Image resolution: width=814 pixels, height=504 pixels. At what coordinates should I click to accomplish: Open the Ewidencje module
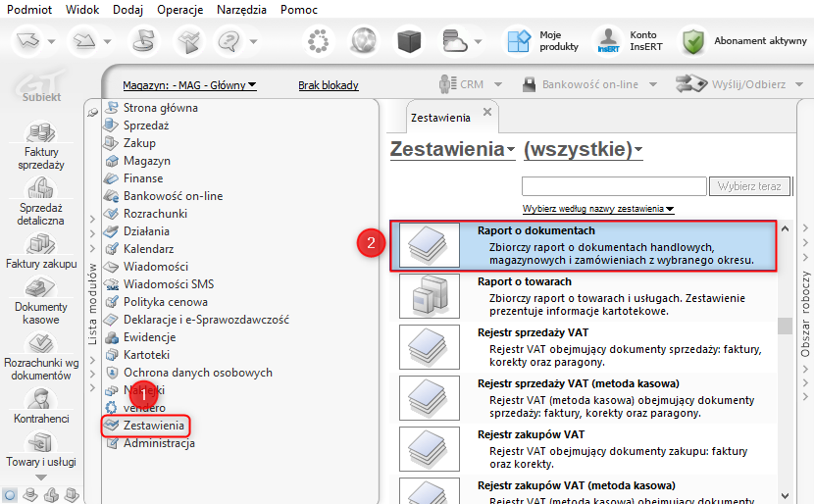click(x=149, y=337)
